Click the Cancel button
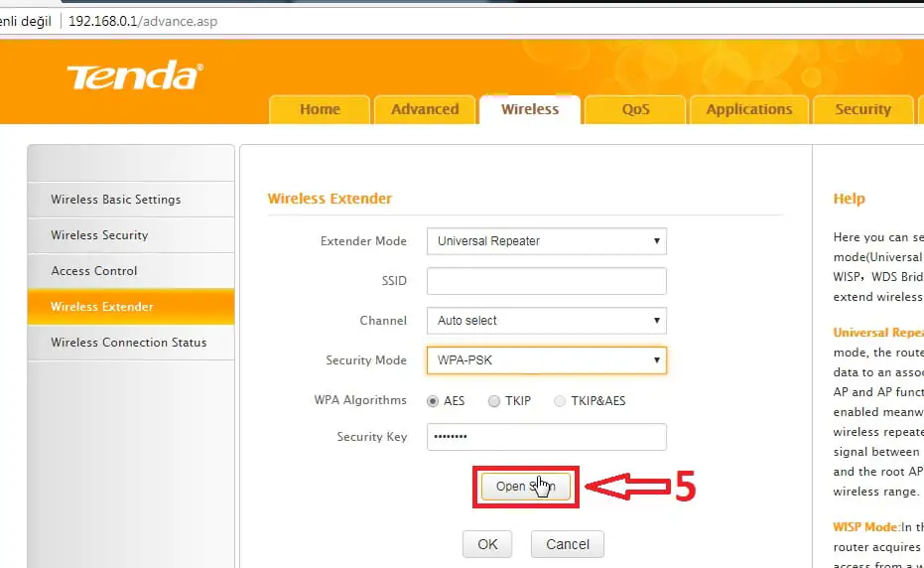The height and width of the screenshot is (568, 924). pos(568,544)
